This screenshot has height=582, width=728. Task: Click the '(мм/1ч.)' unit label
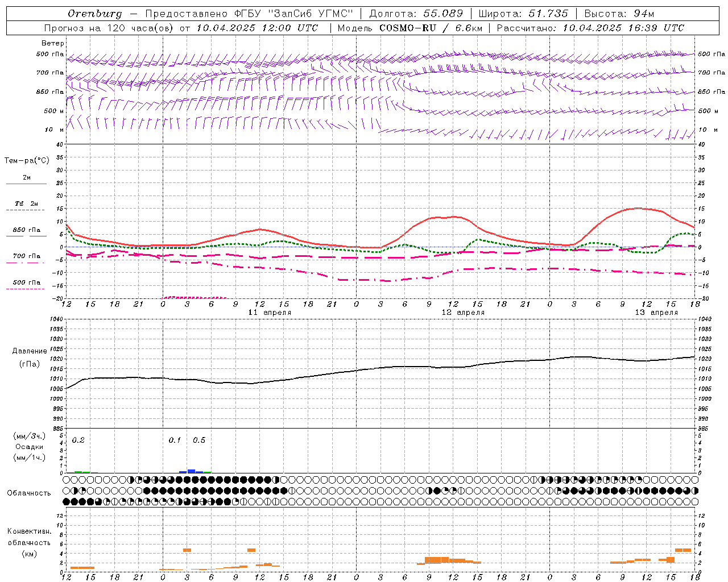coord(30,458)
